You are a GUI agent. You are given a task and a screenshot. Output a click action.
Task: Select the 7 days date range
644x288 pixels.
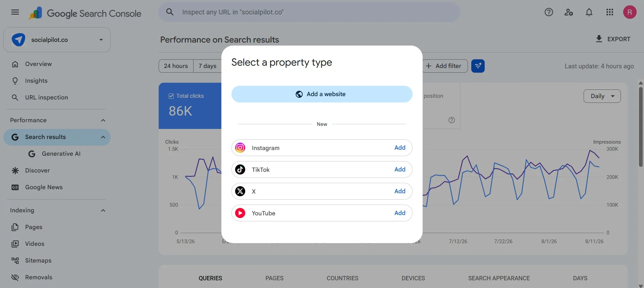(207, 66)
